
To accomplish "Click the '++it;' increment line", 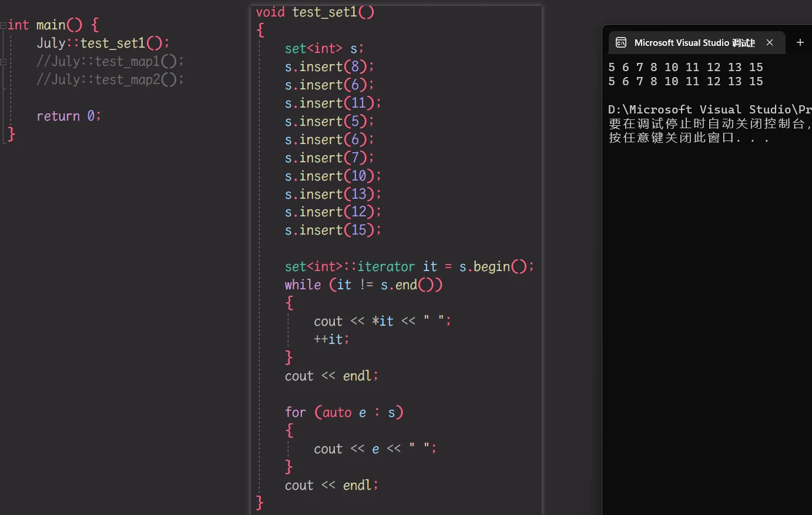I will 331,340.
